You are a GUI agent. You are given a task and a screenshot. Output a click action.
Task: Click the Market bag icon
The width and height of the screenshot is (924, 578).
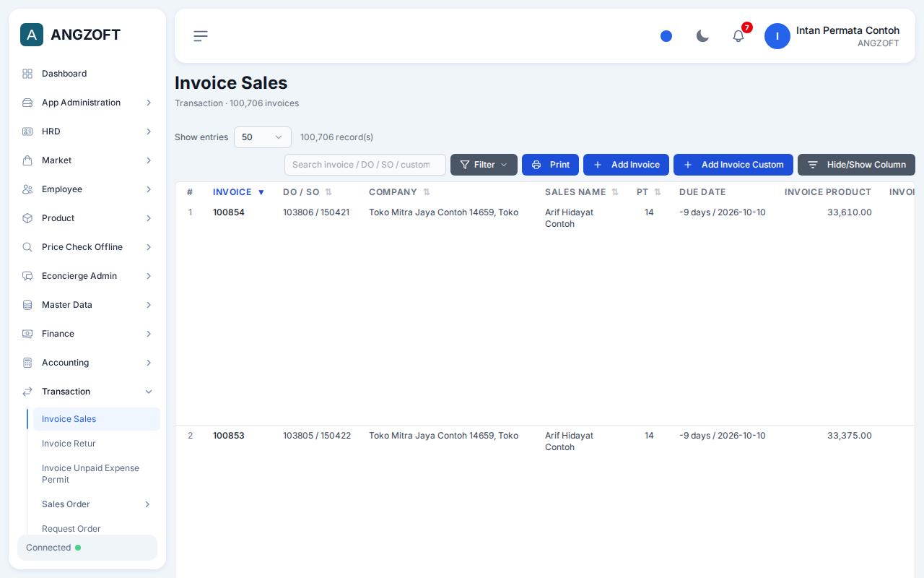pyautogui.click(x=27, y=160)
